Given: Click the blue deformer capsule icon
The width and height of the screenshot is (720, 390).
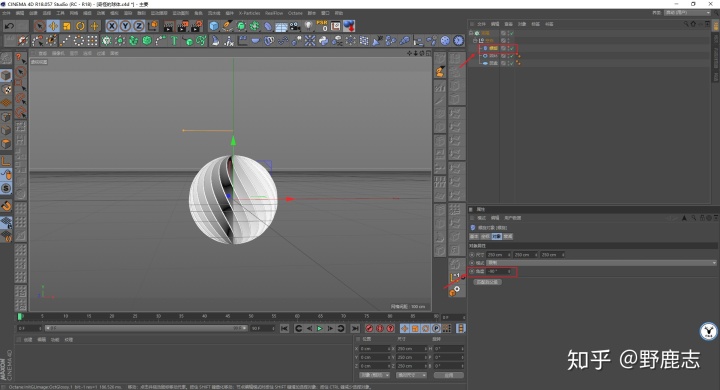Looking at the screenshot, I should pyautogui.click(x=268, y=26).
